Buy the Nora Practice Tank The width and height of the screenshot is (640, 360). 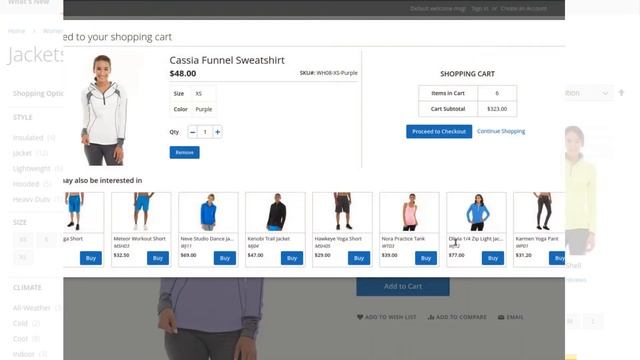coord(426,258)
